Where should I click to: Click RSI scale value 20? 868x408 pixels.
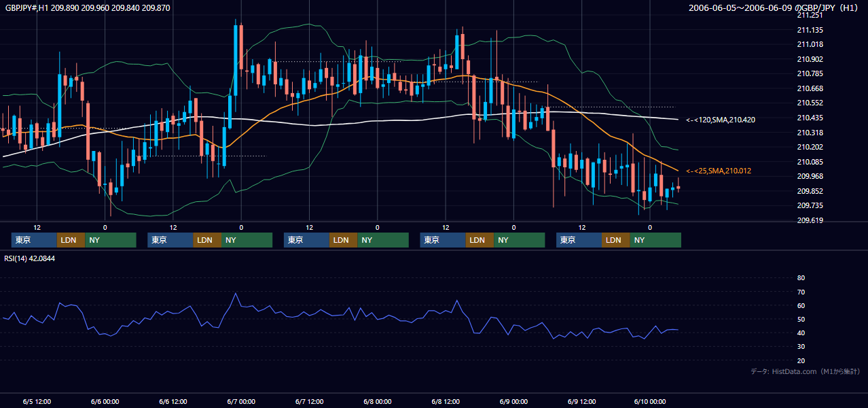click(801, 360)
